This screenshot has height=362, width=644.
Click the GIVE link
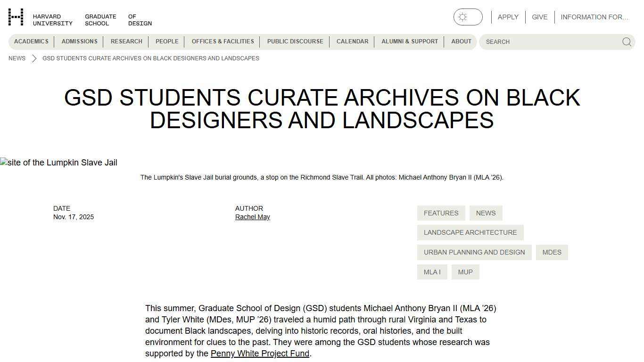(539, 16)
